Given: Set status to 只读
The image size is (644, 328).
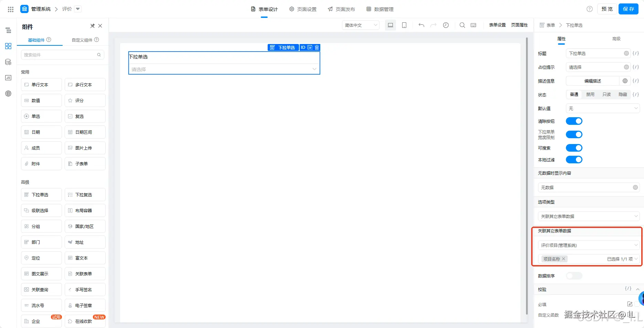Looking at the screenshot, I should pos(607,95).
